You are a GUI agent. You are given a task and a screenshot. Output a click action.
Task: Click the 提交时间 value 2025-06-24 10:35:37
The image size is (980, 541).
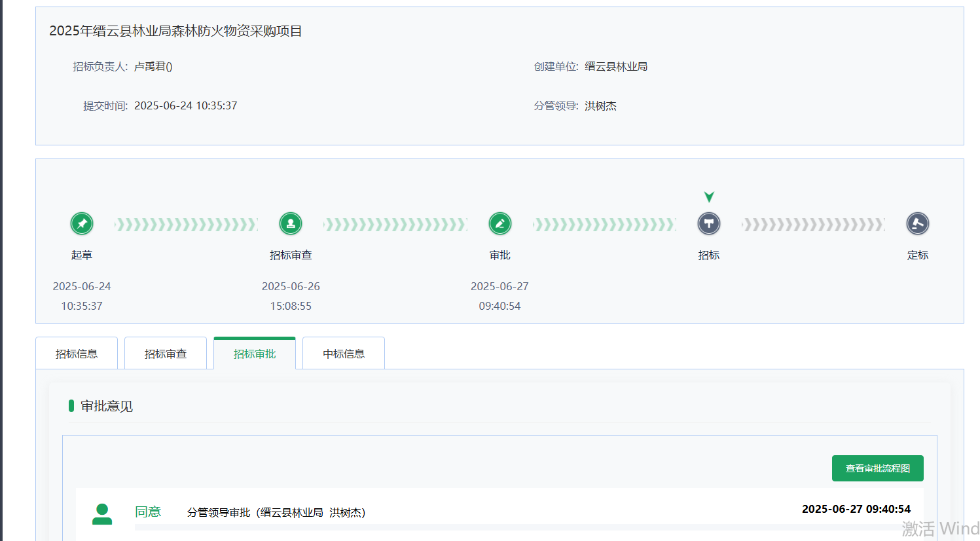tap(186, 105)
